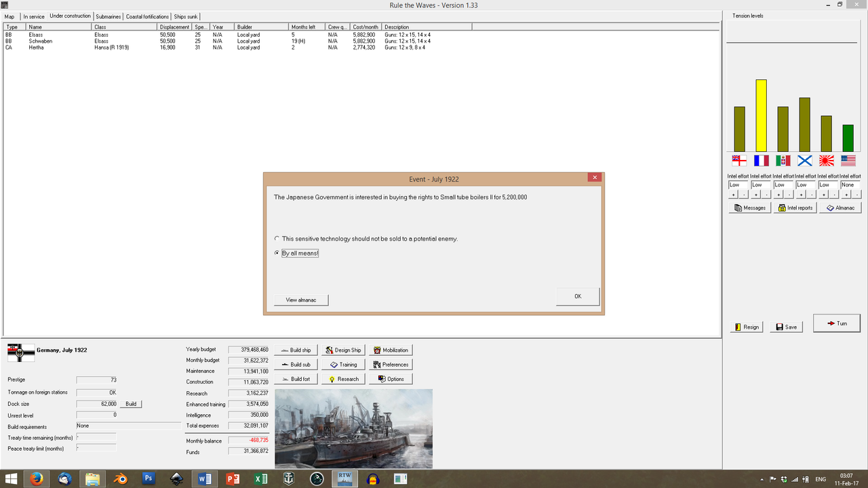This screenshot has width=868, height=488.
Task: Confirm event dialog with OK
Action: pyautogui.click(x=578, y=296)
